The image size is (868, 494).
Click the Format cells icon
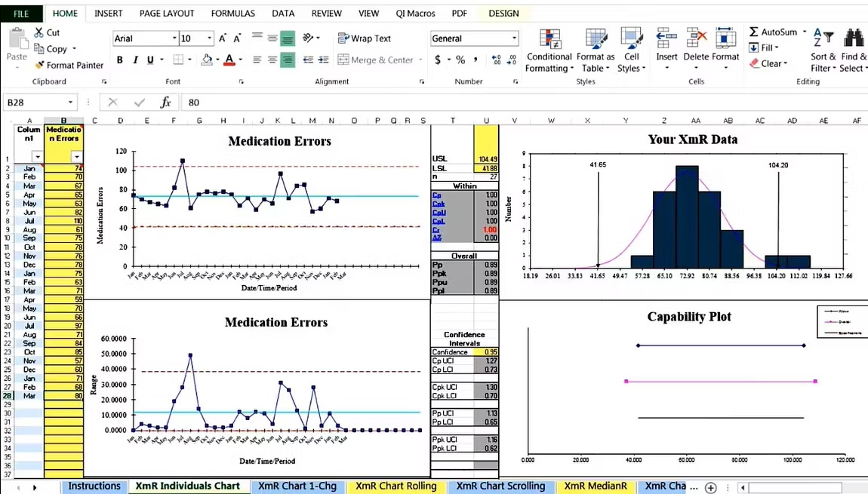click(x=726, y=39)
